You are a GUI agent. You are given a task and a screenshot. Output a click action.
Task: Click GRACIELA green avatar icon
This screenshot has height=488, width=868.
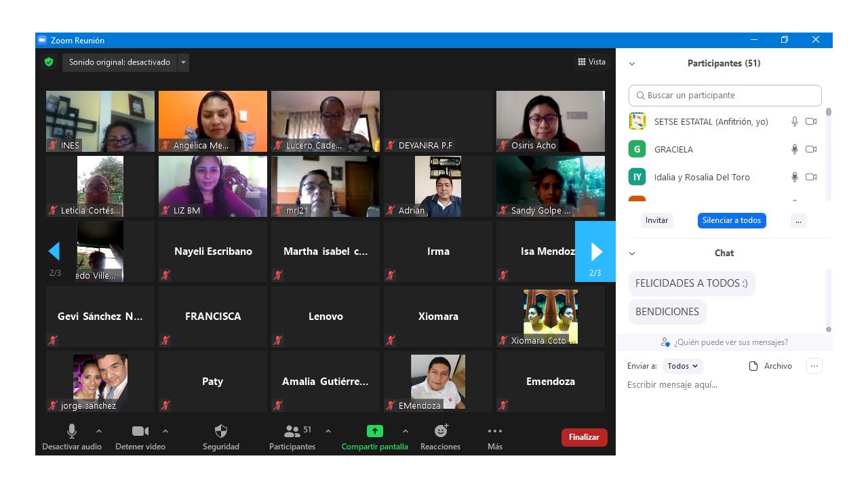tap(637, 149)
